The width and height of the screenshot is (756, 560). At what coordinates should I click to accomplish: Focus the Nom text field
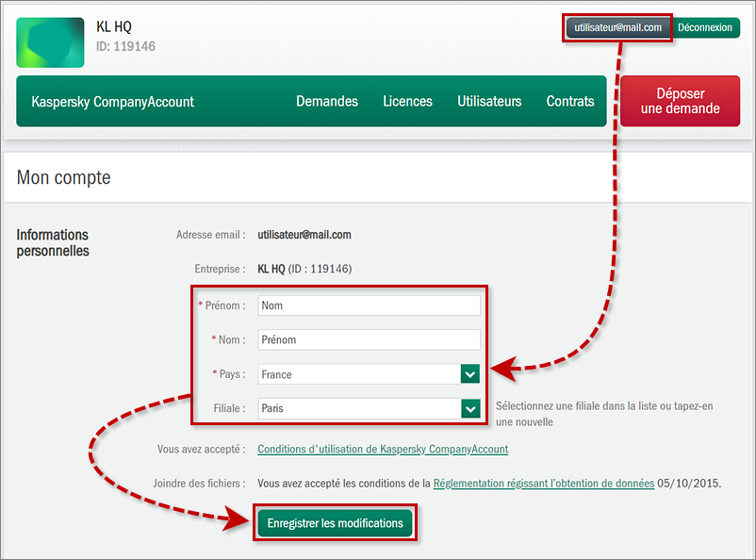pyautogui.click(x=369, y=339)
